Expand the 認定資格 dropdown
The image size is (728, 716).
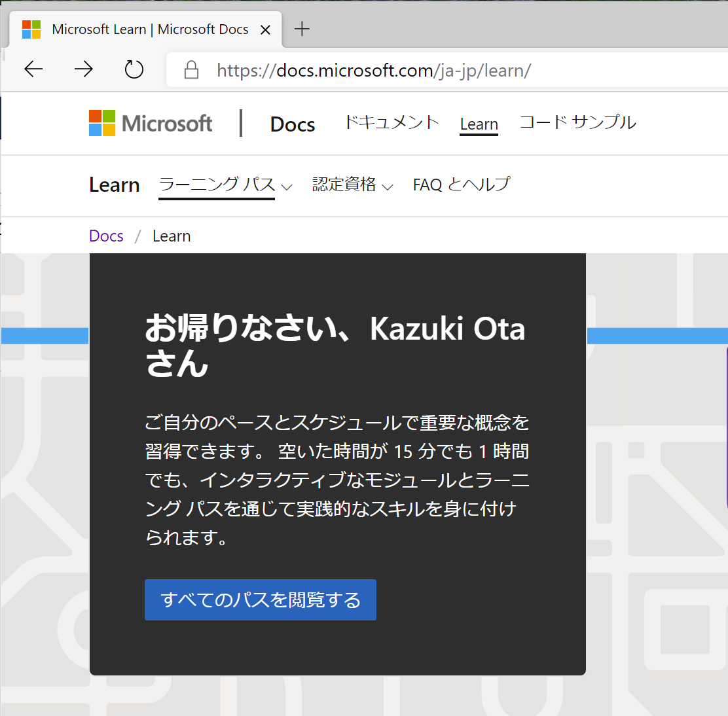pyautogui.click(x=352, y=185)
